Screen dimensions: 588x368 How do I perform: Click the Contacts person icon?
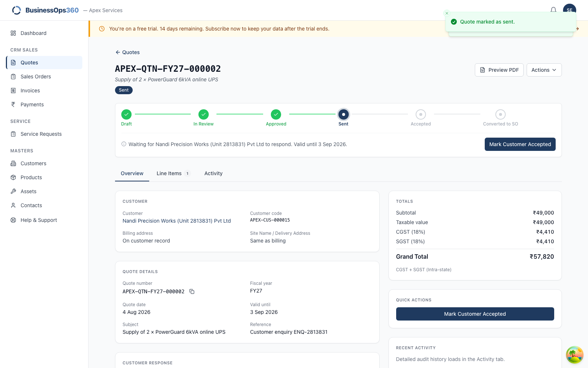click(x=13, y=205)
